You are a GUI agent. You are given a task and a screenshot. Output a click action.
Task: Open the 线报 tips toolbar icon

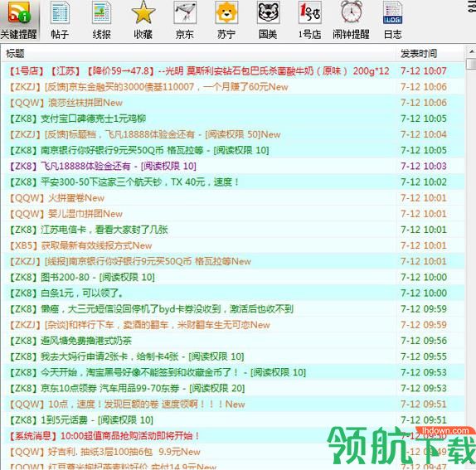click(101, 21)
